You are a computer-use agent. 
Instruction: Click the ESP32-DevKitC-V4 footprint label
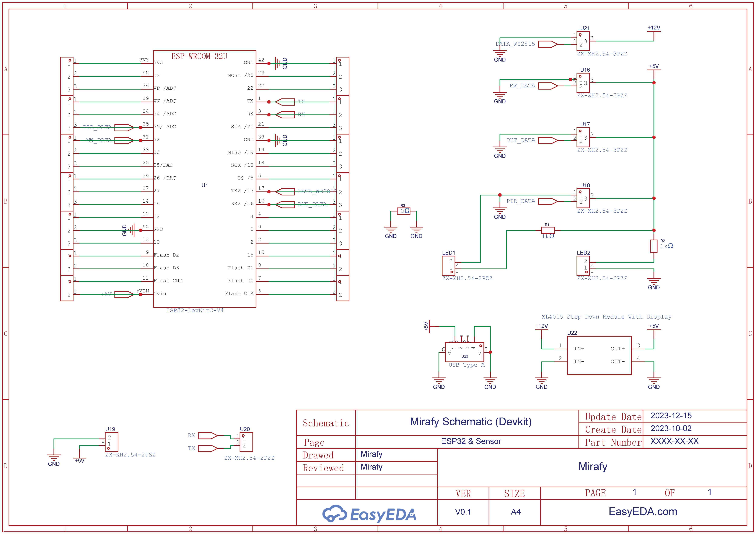click(x=195, y=311)
